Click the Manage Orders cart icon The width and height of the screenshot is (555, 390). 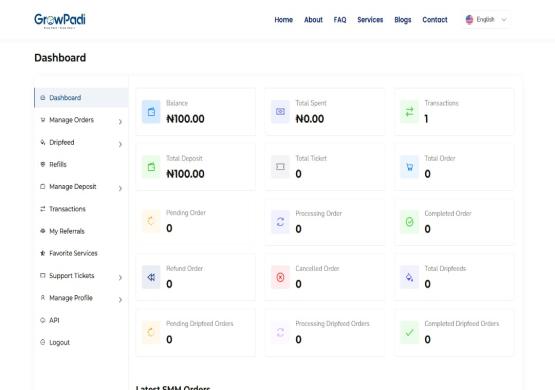[43, 120]
